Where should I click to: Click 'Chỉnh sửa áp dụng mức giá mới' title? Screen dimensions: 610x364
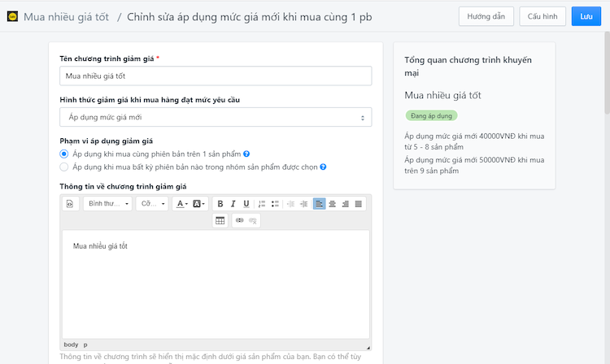250,17
